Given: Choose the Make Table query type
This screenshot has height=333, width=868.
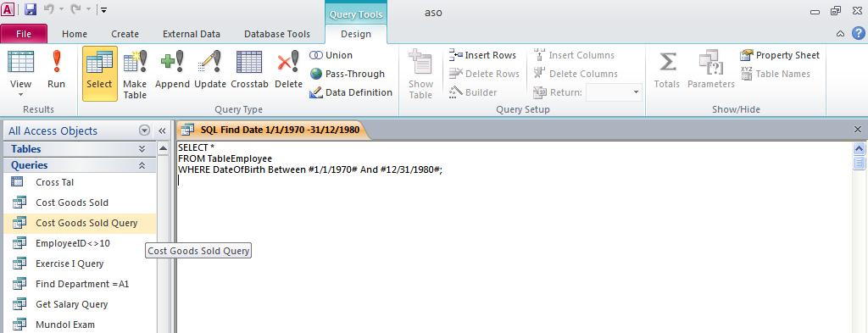Looking at the screenshot, I should (135, 74).
